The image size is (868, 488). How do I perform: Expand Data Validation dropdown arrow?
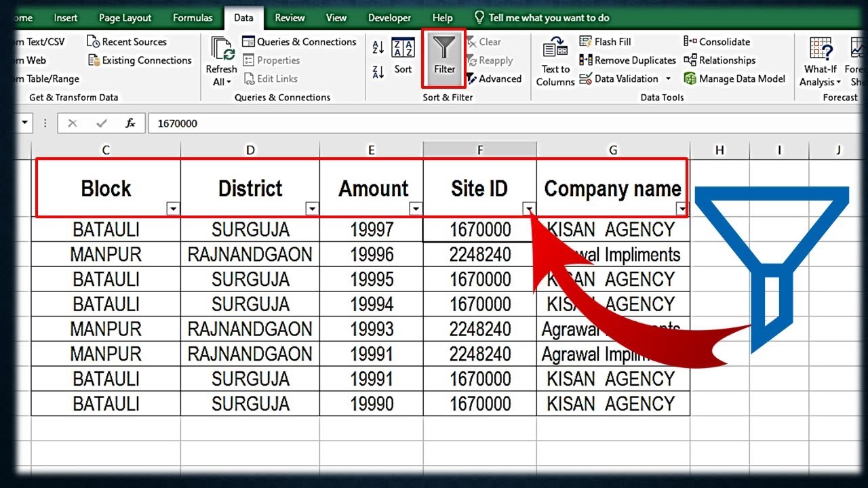click(668, 79)
